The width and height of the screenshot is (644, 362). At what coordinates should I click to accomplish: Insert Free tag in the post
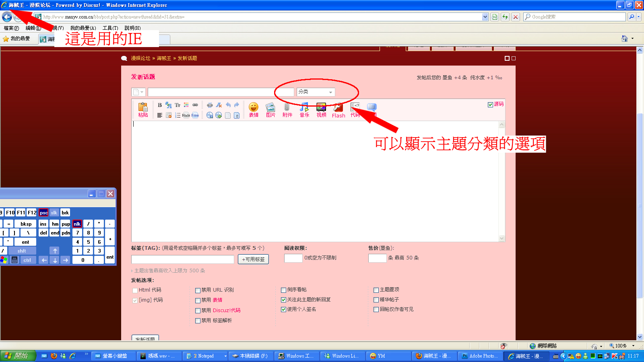coord(195,115)
